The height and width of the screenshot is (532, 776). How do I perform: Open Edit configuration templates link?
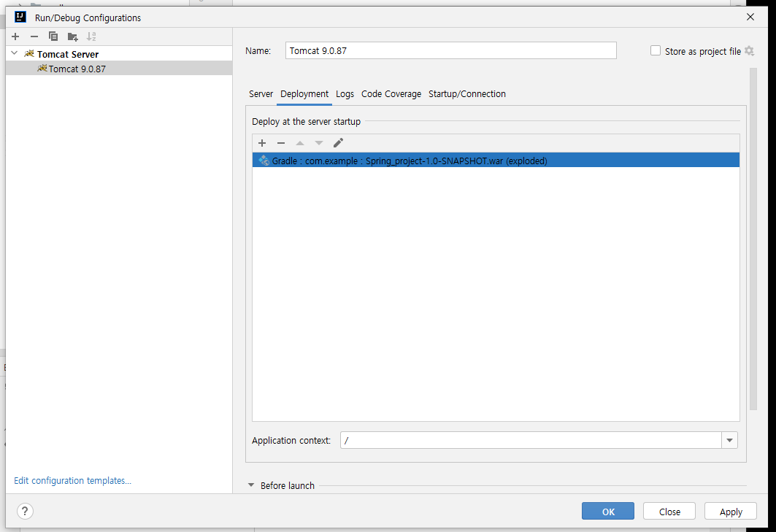point(72,480)
